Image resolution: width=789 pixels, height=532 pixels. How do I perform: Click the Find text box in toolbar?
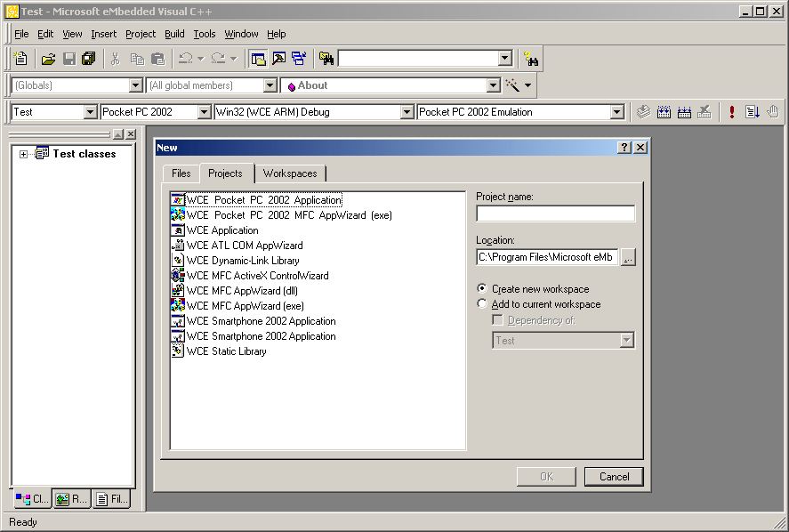pos(418,59)
